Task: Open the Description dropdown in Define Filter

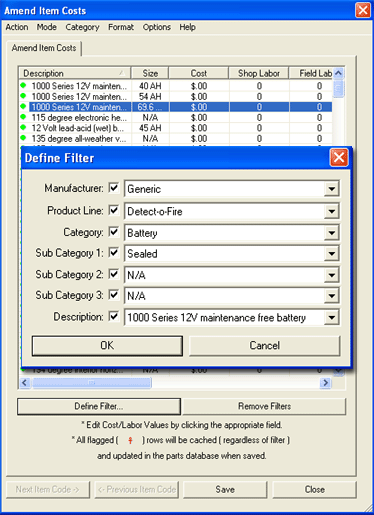Action: coord(331,317)
